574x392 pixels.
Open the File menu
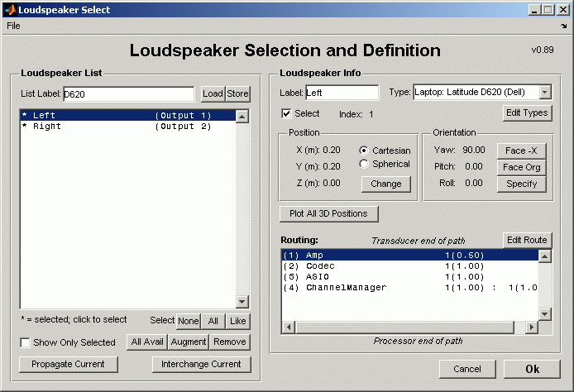(13, 26)
